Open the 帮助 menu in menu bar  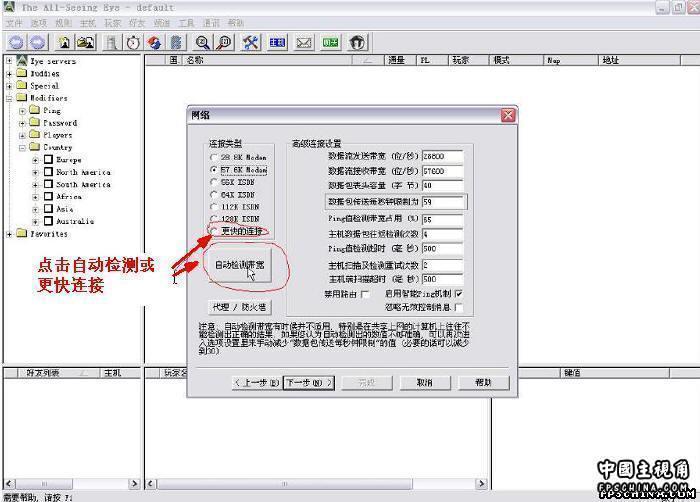(x=236, y=23)
